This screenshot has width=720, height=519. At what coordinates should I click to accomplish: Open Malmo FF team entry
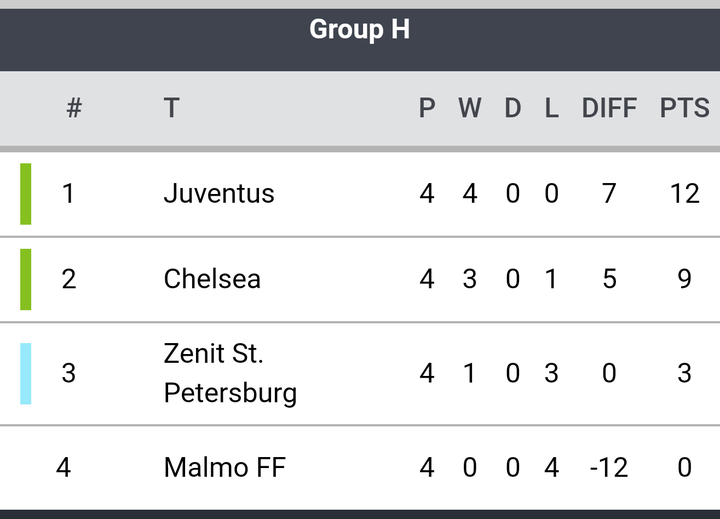(225, 468)
